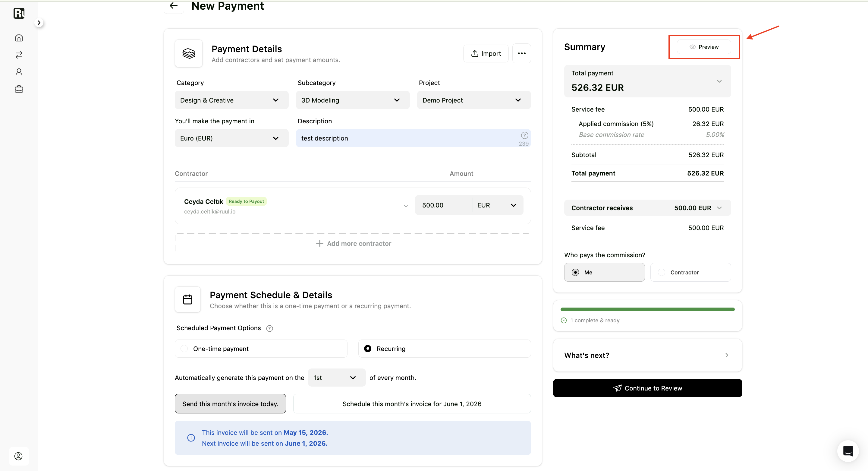Open the person contacts icon in sidebar

click(19, 72)
